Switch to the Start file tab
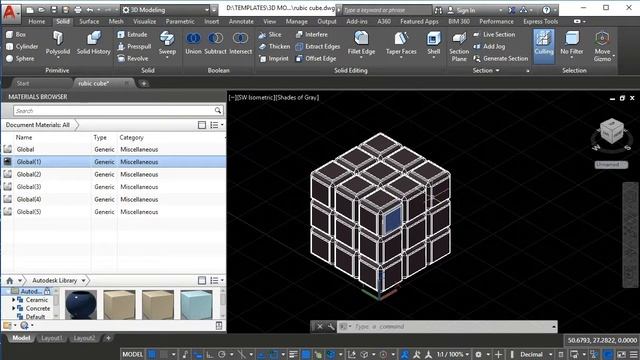 pos(23,83)
